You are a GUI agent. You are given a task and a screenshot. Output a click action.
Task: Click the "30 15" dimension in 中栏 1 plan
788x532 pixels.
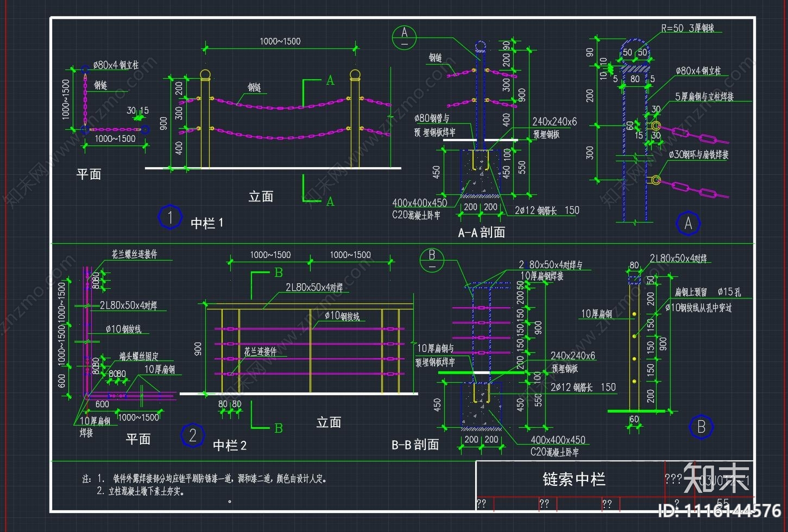pyautogui.click(x=138, y=110)
